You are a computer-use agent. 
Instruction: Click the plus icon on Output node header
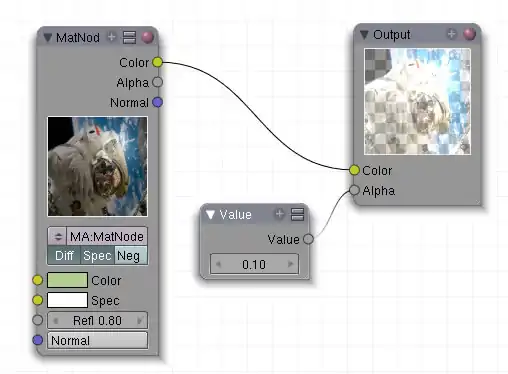451,34
